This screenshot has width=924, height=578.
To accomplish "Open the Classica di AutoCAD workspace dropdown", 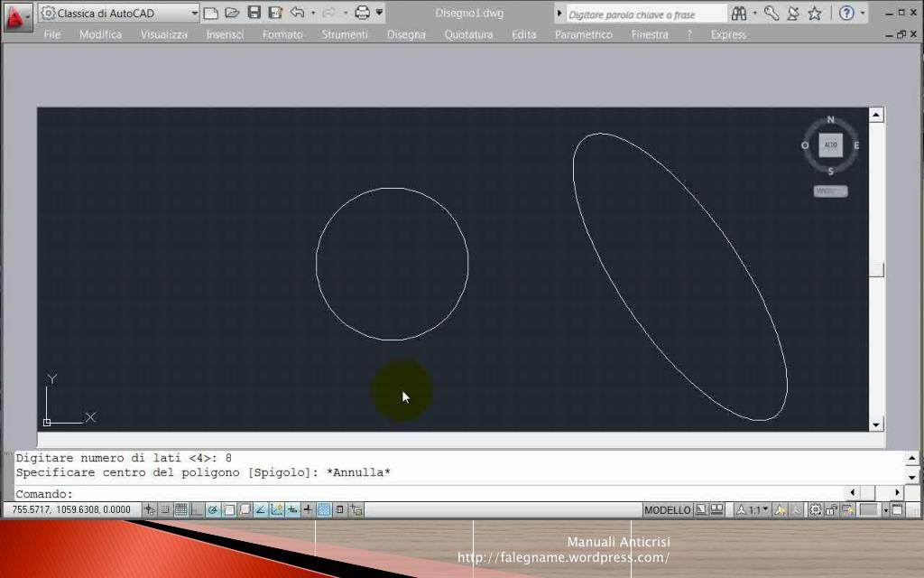I will [x=119, y=13].
